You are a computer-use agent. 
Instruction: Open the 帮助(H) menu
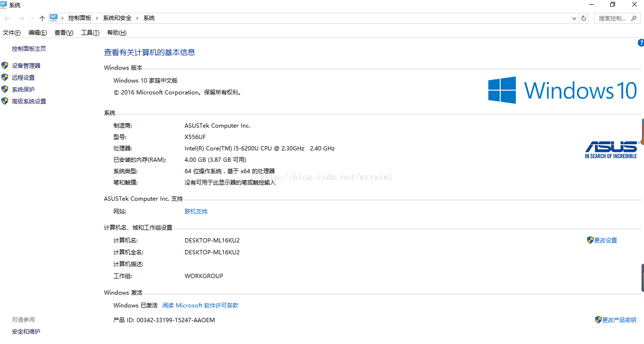pos(117,33)
